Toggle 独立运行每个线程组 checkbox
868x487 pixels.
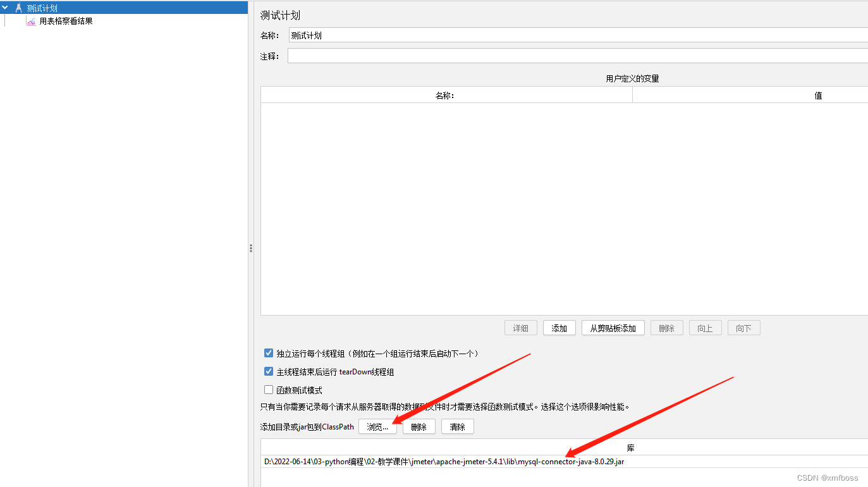(269, 353)
